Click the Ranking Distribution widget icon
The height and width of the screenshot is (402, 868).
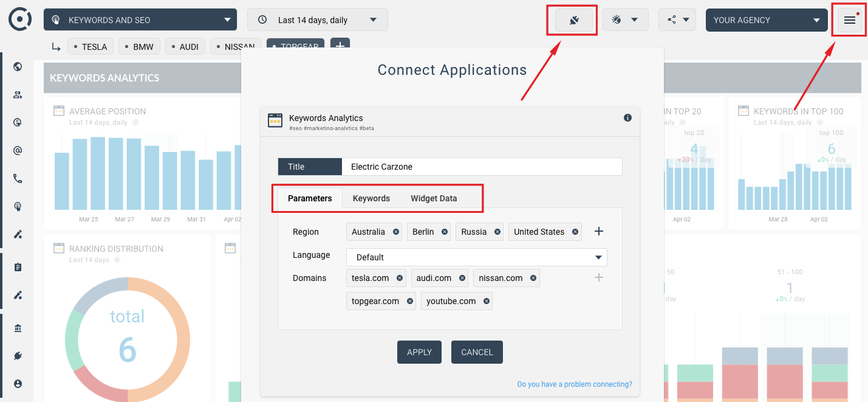(59, 248)
